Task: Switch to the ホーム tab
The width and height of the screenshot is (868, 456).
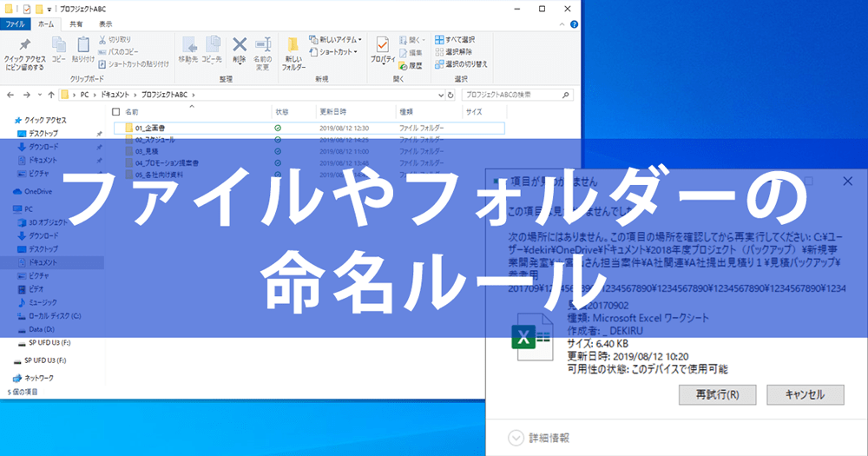Action: [x=47, y=24]
